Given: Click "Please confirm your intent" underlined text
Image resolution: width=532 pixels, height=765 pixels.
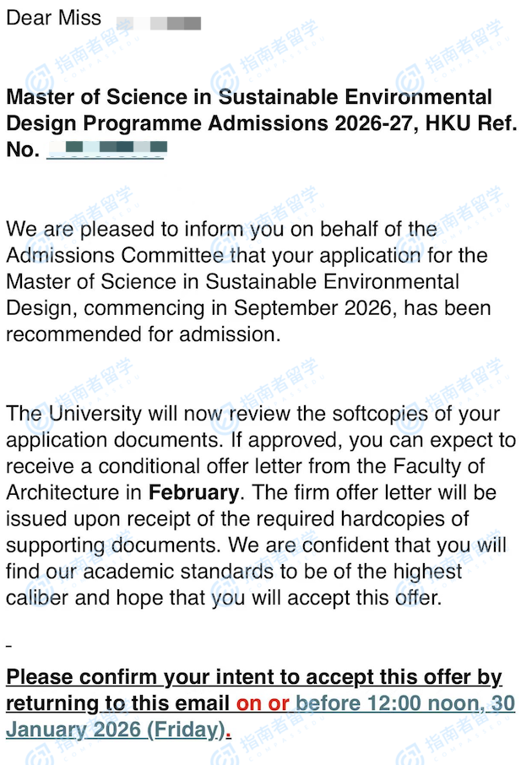Looking at the screenshot, I should tap(169, 677).
